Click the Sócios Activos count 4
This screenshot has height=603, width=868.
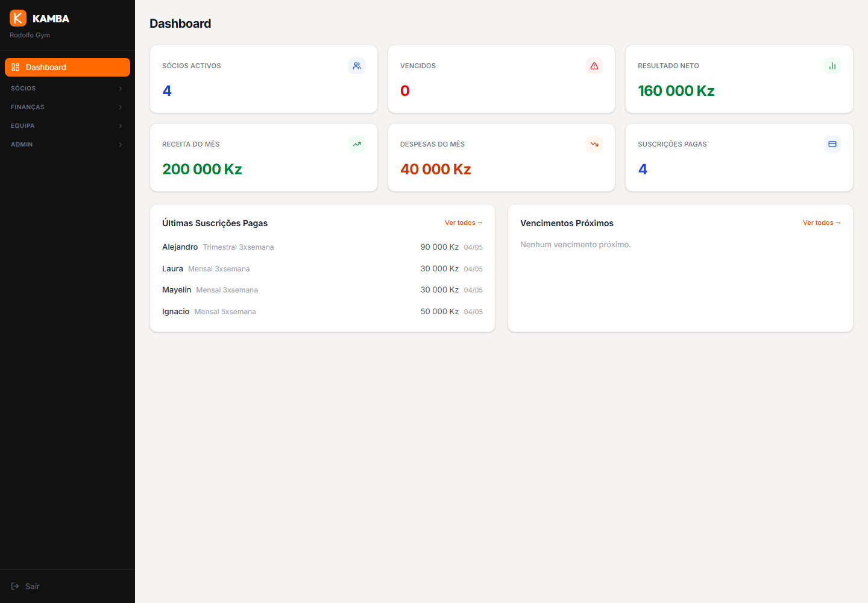coord(167,91)
